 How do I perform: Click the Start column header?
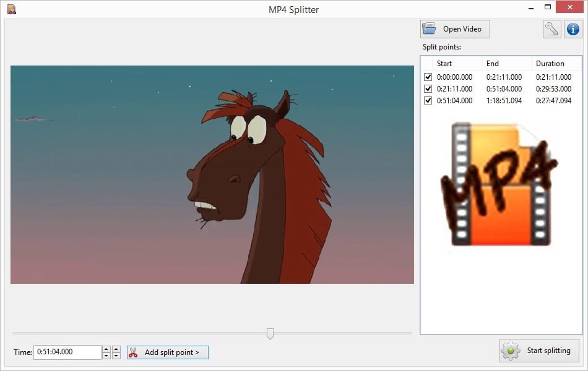point(457,63)
